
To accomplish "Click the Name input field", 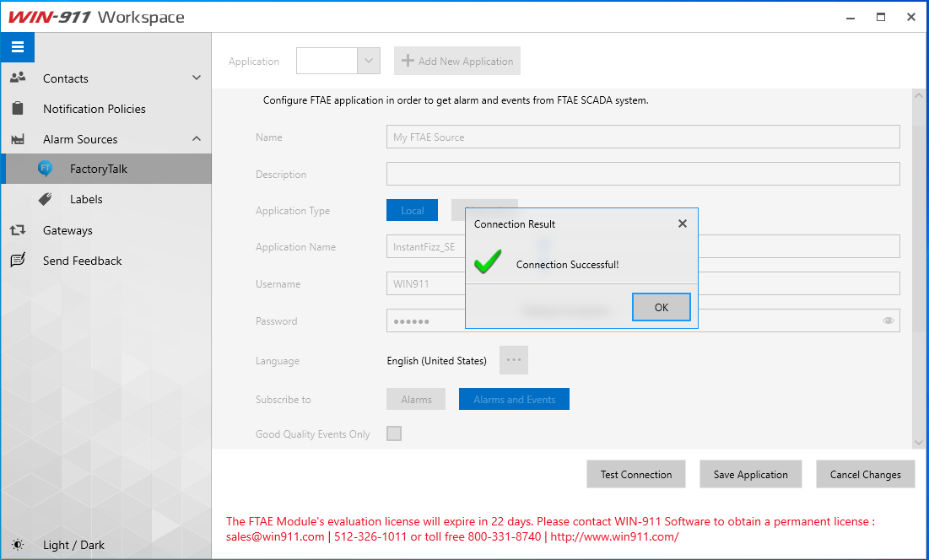I will pos(643,137).
